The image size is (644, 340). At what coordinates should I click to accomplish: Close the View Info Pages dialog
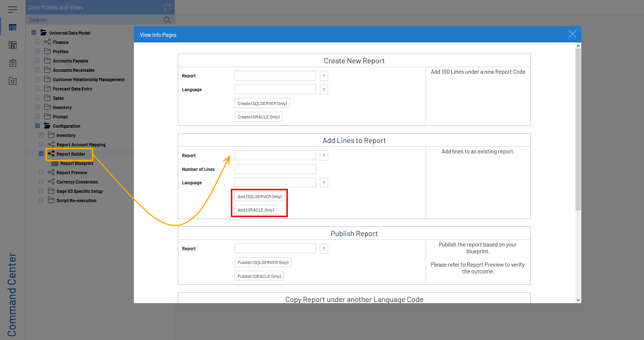tap(572, 34)
